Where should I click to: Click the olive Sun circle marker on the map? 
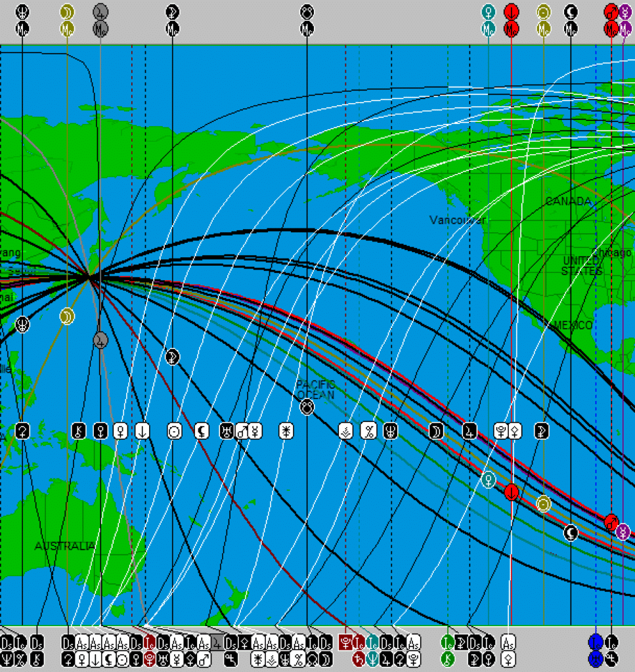point(543,503)
